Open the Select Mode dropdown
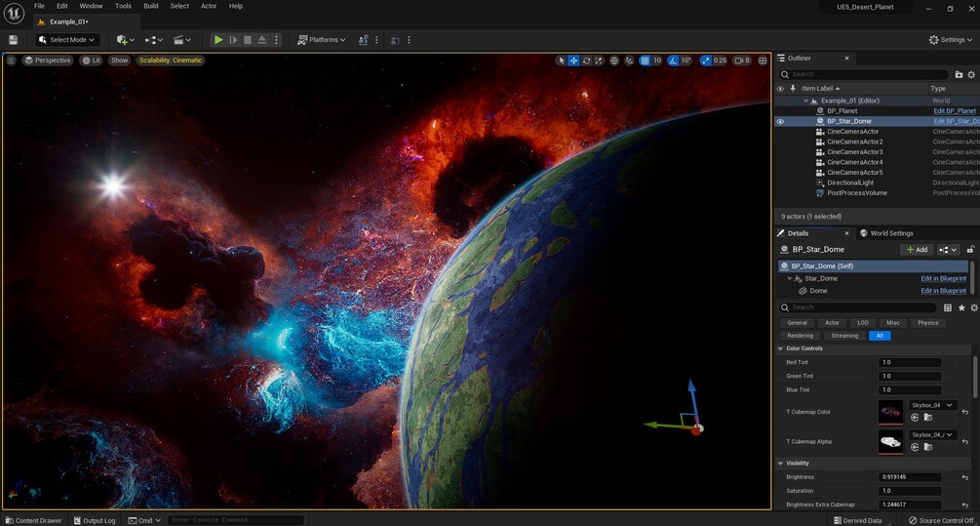This screenshot has height=526, width=980. (67, 39)
